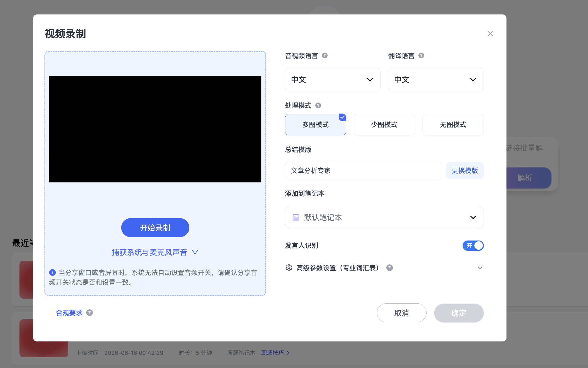Close the 视频录制 dialog
This screenshot has height=368, width=588.
(x=490, y=34)
